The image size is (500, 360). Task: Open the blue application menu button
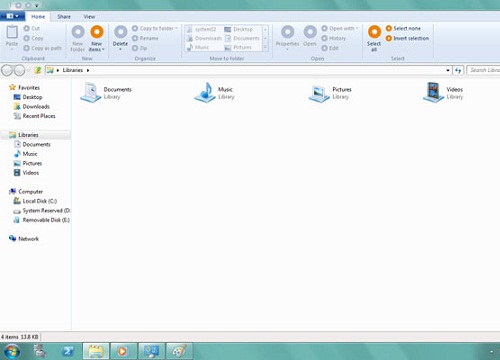click(x=12, y=16)
